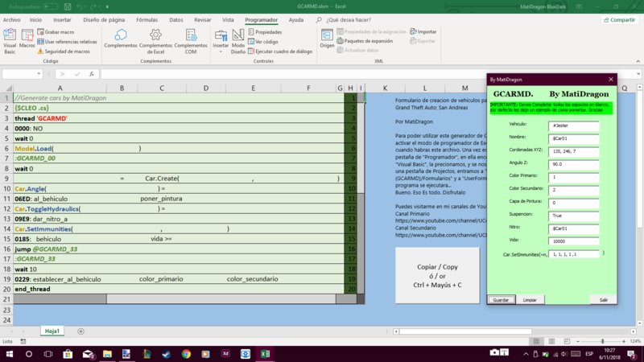Toggle Modo Diseño design mode
Viewport: 644px width, 362px height.
238,39
